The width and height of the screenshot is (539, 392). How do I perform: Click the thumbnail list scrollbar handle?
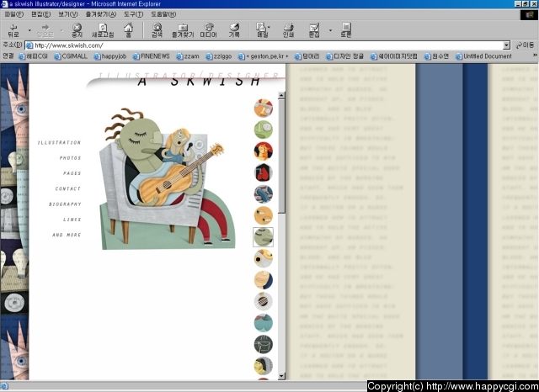(281, 156)
